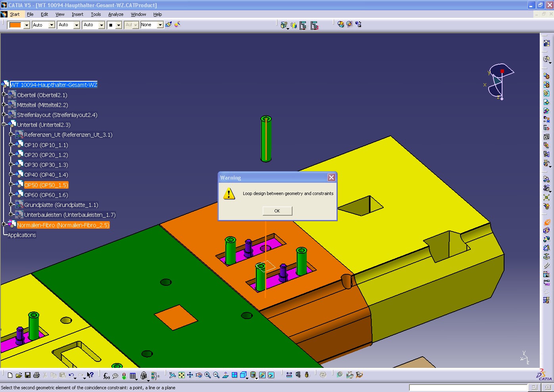Expand the OP10 tree node
Image resolution: width=554 pixels, height=392 pixels.
11,145
